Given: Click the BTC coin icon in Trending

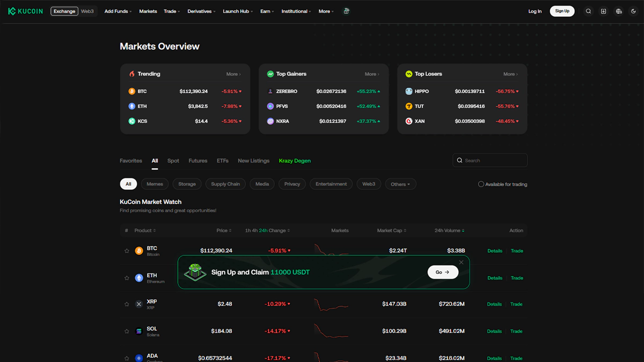Looking at the screenshot, I should (132, 91).
